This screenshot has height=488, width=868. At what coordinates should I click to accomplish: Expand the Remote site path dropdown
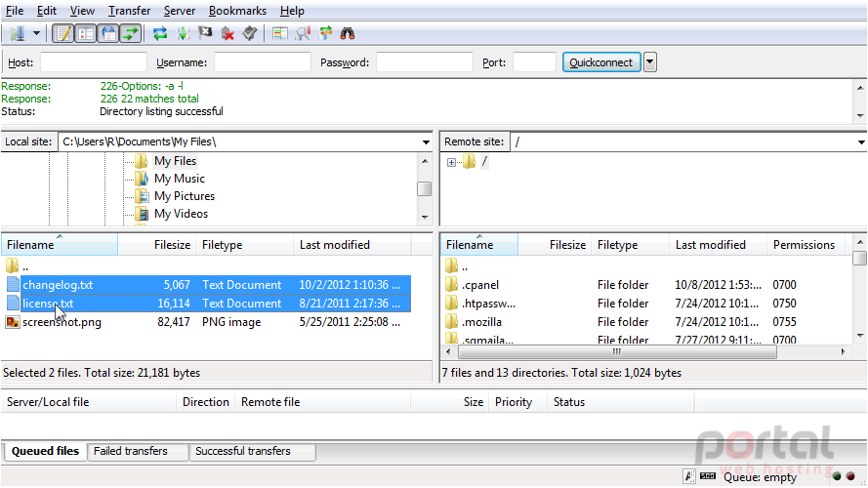click(x=861, y=142)
